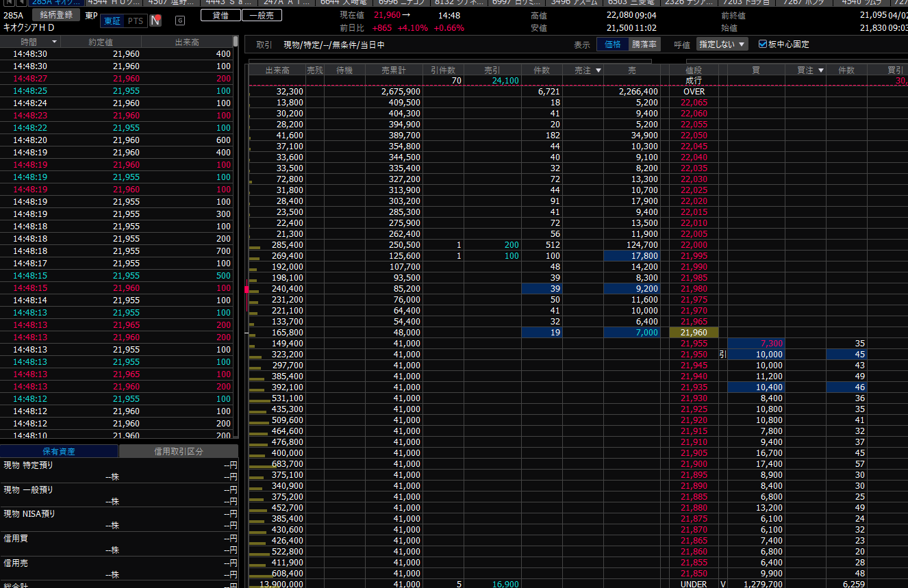This screenshot has width=908, height=588.
Task: Switch market to PTS
Action: (x=136, y=21)
